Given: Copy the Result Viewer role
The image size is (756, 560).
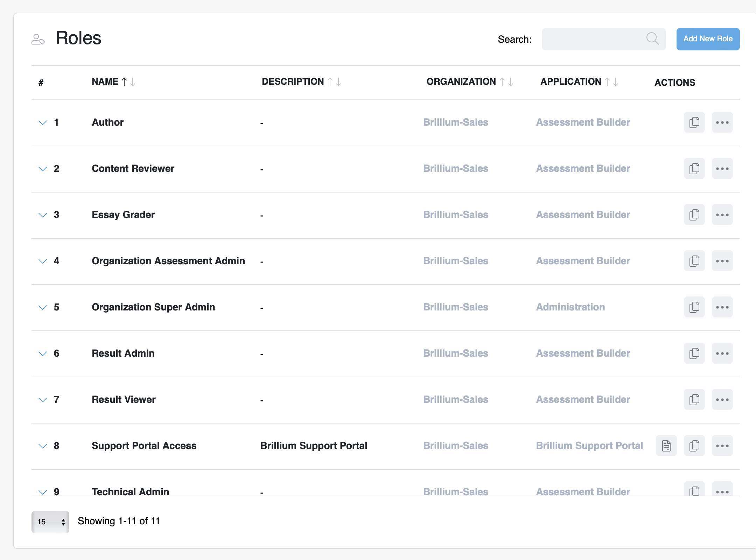Looking at the screenshot, I should (x=694, y=400).
